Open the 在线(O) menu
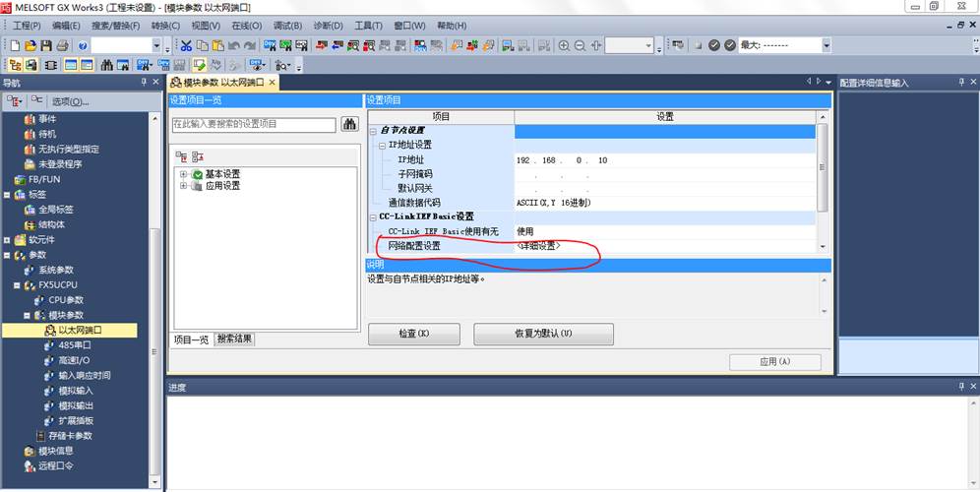Image resolution: width=980 pixels, height=492 pixels. coord(246,25)
